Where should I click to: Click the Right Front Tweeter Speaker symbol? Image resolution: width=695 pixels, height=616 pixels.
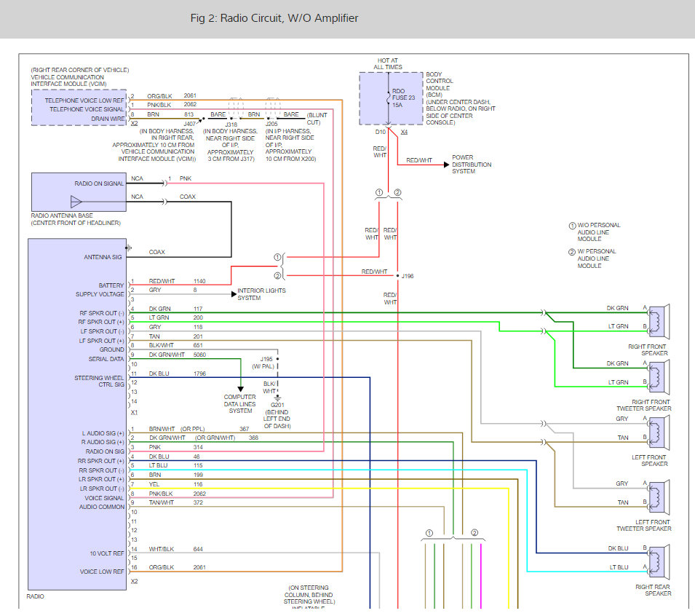click(x=659, y=377)
